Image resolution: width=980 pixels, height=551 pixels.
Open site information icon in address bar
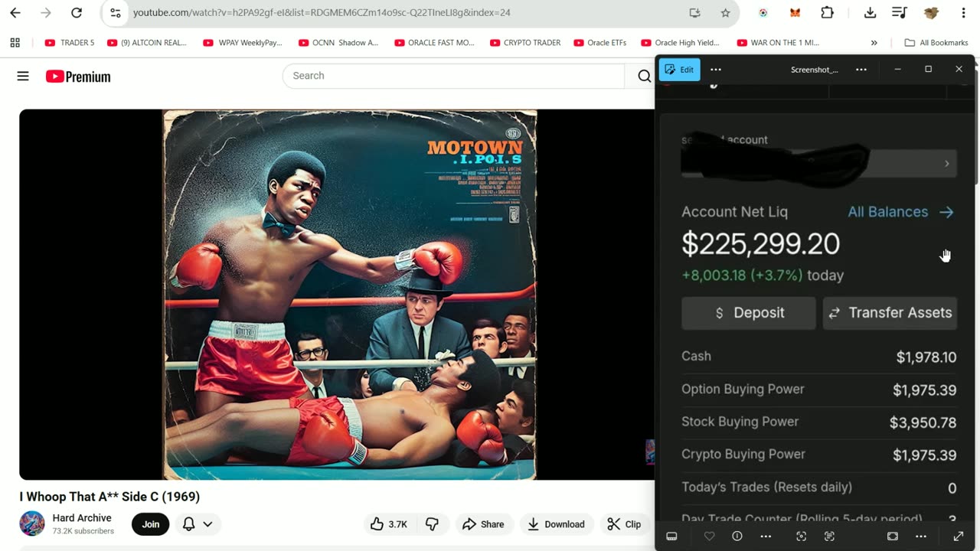coord(116,13)
